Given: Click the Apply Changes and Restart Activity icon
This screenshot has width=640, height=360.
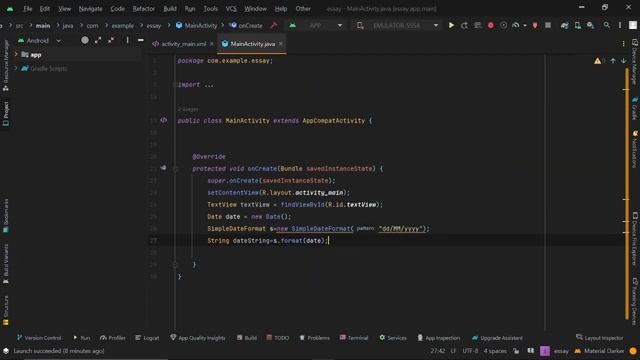Looking at the screenshot, I should tap(464, 25).
